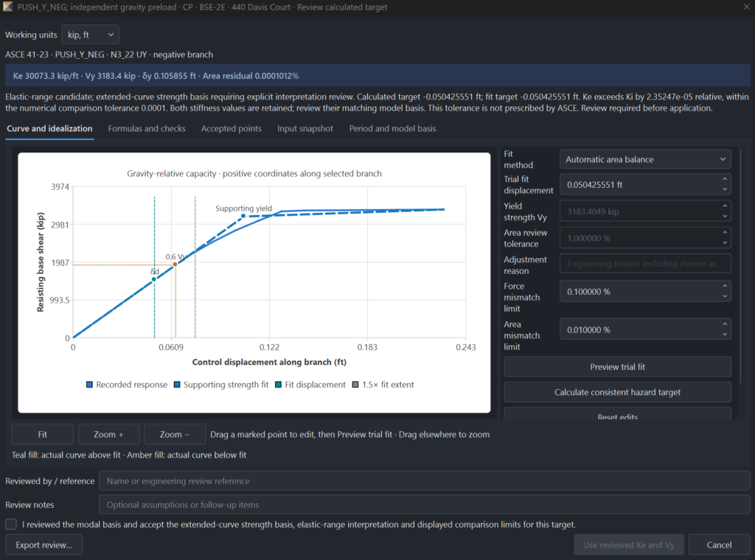Click the Review notes field
The height and width of the screenshot is (560, 755).
pos(424,505)
